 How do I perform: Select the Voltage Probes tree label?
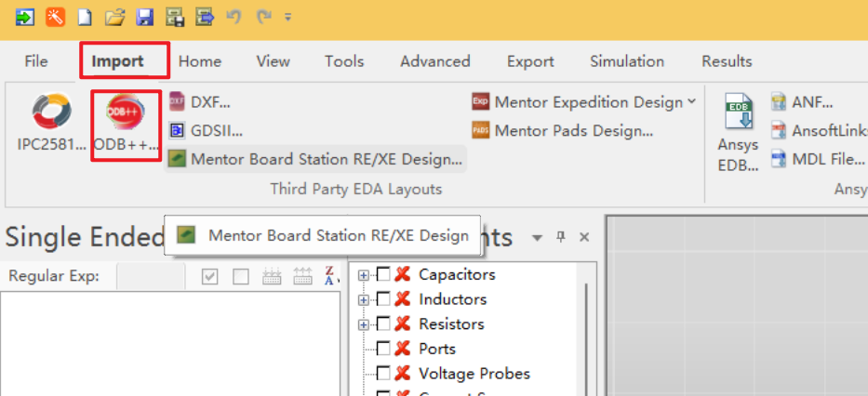[x=474, y=374]
